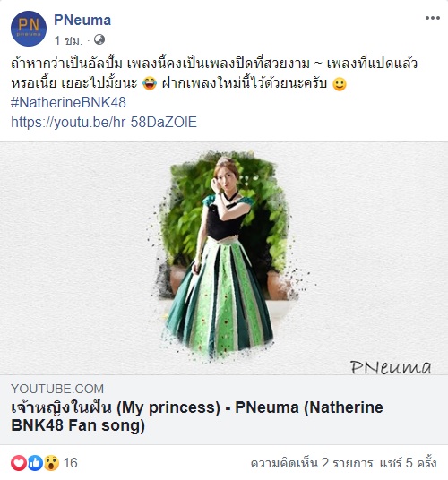The image size is (448, 480).
Task: Click the YOUTUBE.COM source label
Action: [x=57, y=389]
